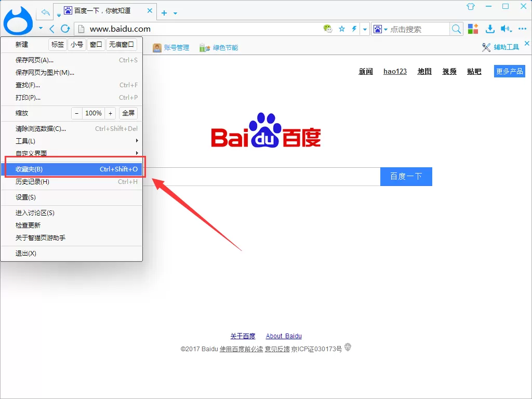Choose 打印(P)... from the menu
Viewport: 532px width, 399px height.
pyautogui.click(x=71, y=98)
